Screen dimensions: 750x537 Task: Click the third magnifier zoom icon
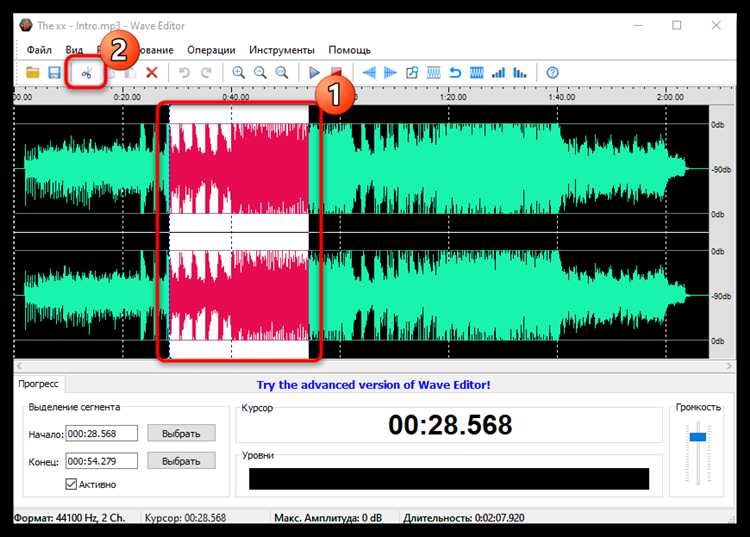pos(282,73)
